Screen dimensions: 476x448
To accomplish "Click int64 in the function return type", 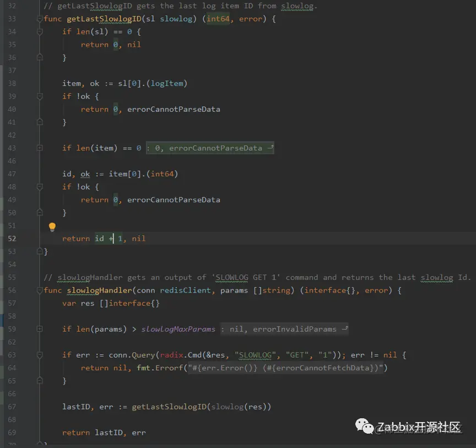I will click(218, 19).
